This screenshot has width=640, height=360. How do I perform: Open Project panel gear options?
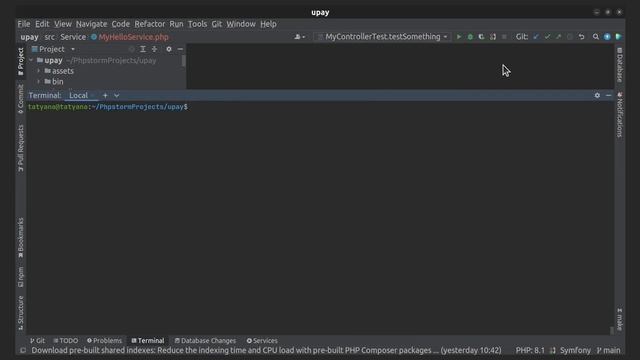point(169,49)
